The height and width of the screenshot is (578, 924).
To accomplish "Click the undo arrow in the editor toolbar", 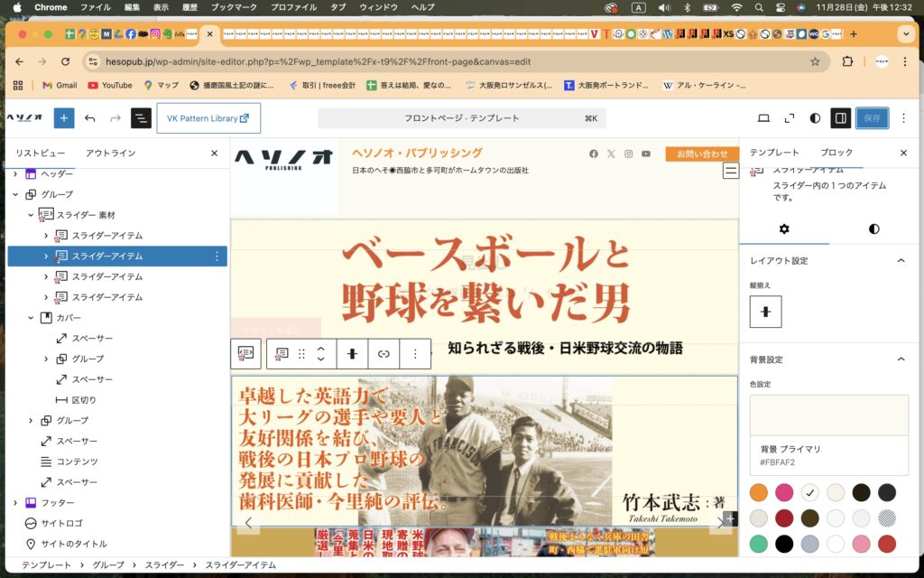I will point(90,118).
